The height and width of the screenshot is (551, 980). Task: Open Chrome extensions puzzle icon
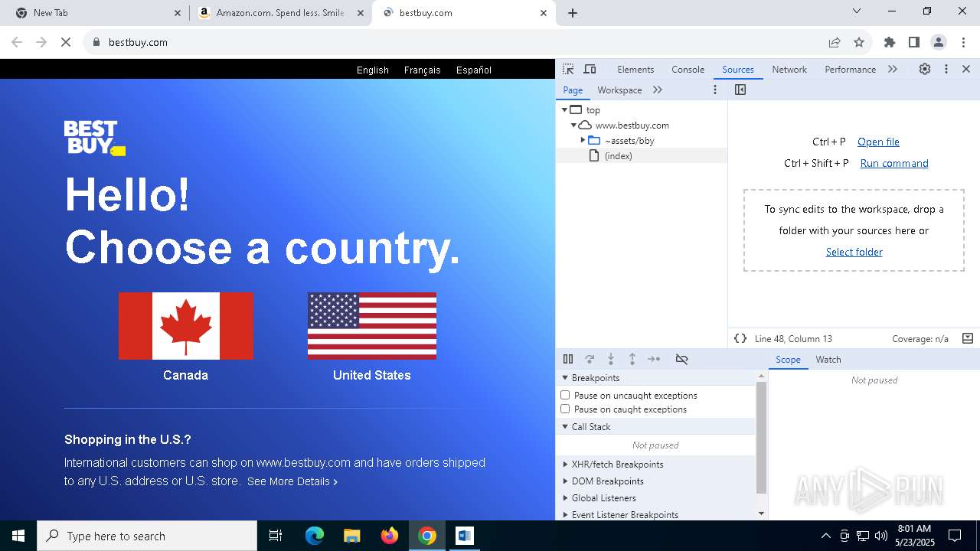point(890,42)
